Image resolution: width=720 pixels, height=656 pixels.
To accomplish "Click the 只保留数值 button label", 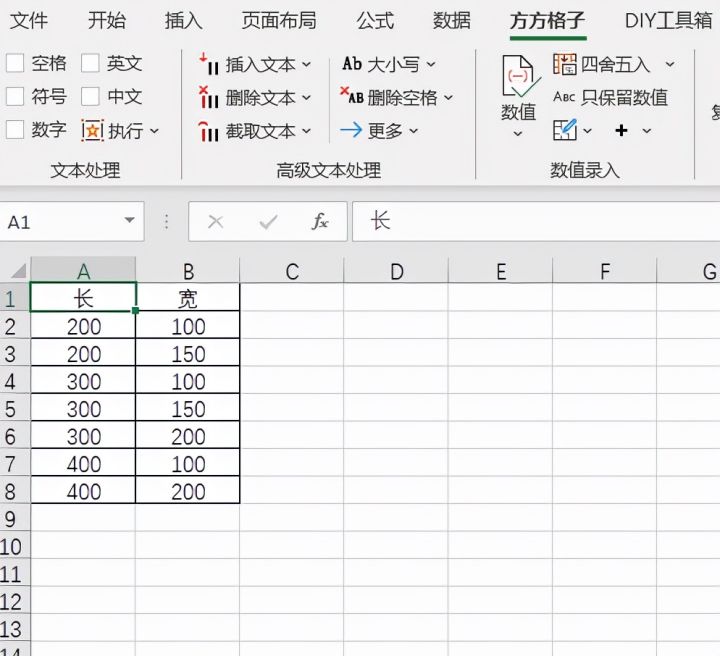I will coord(624,97).
